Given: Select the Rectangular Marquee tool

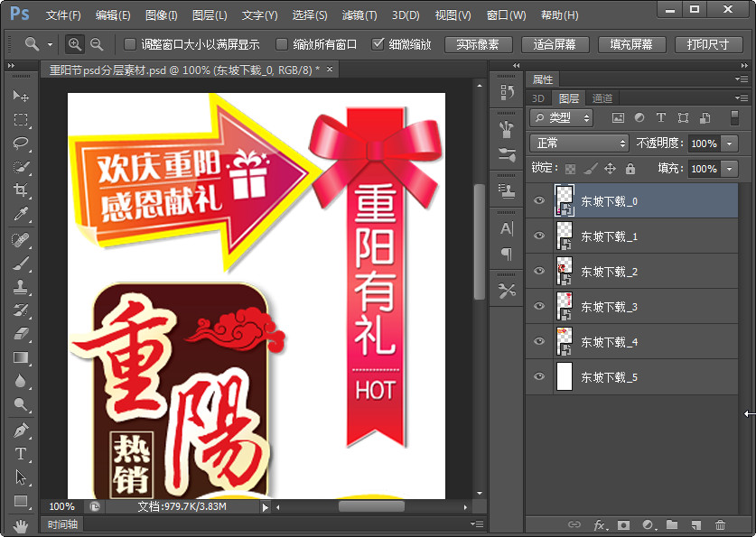Looking at the screenshot, I should [21, 119].
